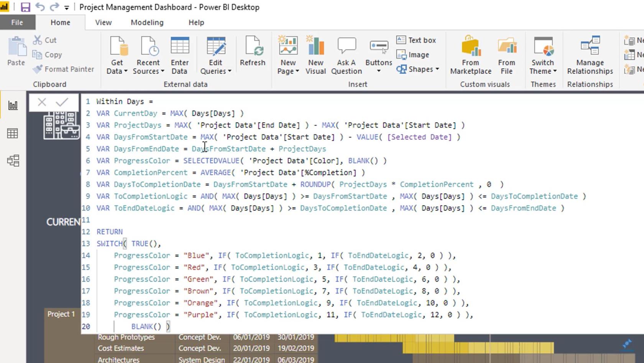This screenshot has width=644, height=363.
Task: Click ROUNDUP function on line 8
Action: click(315, 185)
